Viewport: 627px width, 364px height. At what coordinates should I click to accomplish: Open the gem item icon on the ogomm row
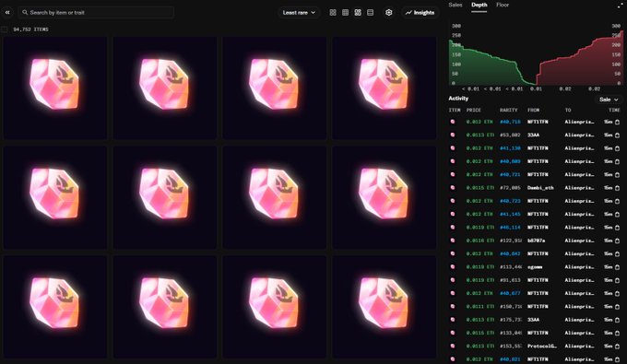pos(453,266)
